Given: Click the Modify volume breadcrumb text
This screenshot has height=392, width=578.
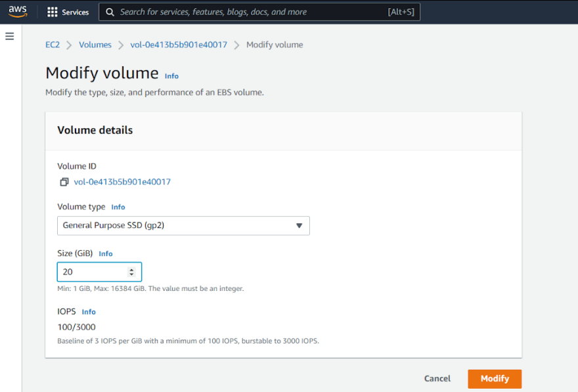Looking at the screenshot, I should 275,45.
